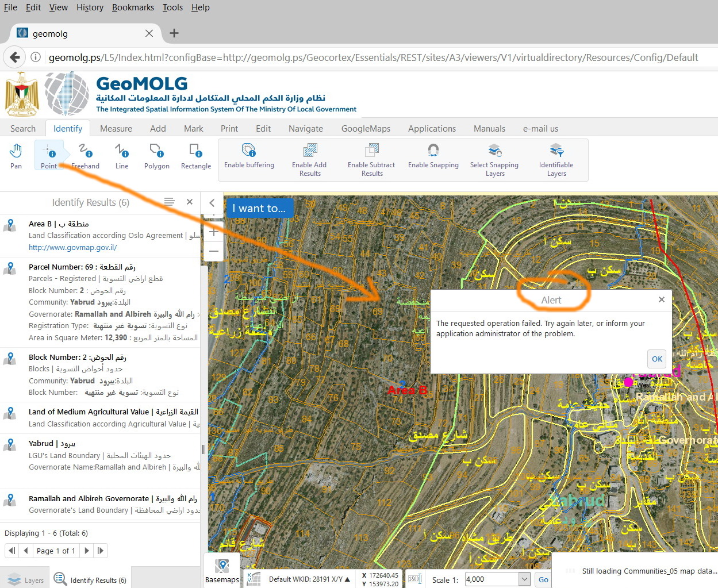718x588 pixels.
Task: Open the Basemaps switcher
Action: 222,570
